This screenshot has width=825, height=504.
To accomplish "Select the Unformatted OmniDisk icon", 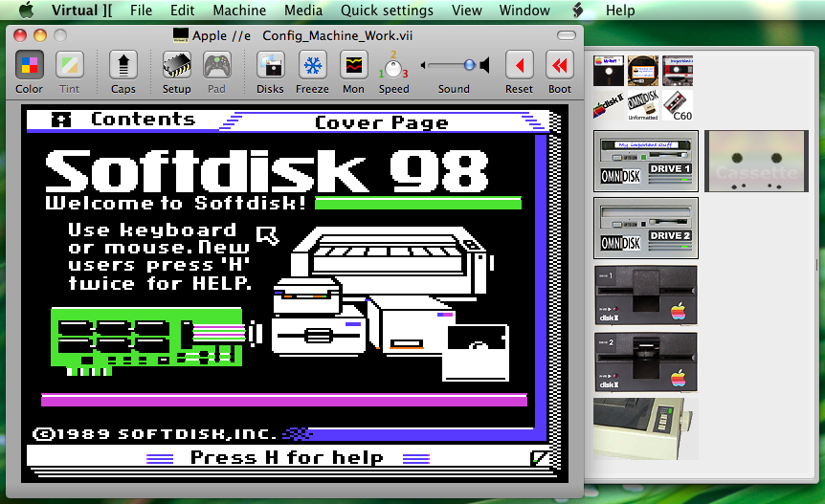I will pos(643,105).
